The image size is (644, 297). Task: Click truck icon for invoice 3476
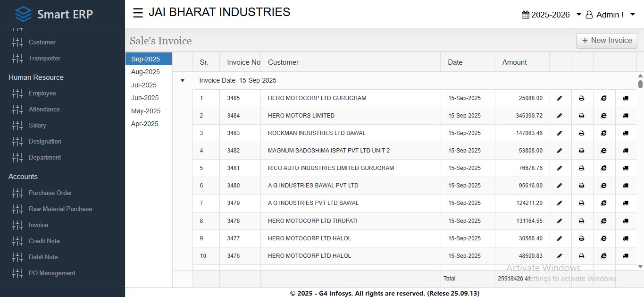pos(626,256)
